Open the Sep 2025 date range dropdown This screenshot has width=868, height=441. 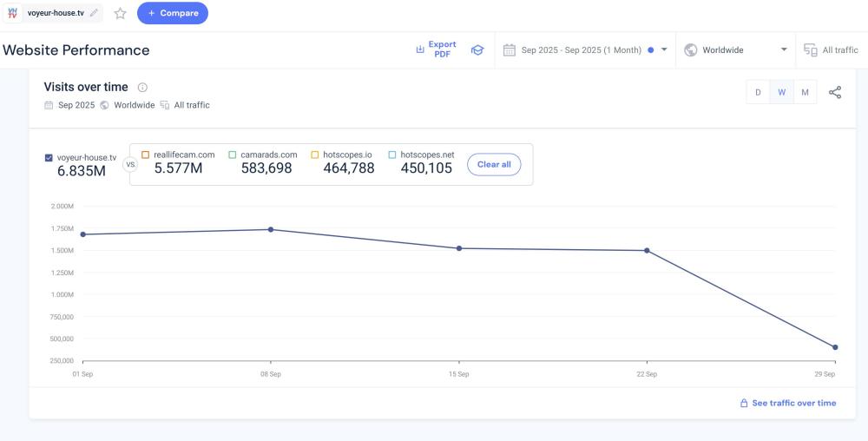point(585,50)
